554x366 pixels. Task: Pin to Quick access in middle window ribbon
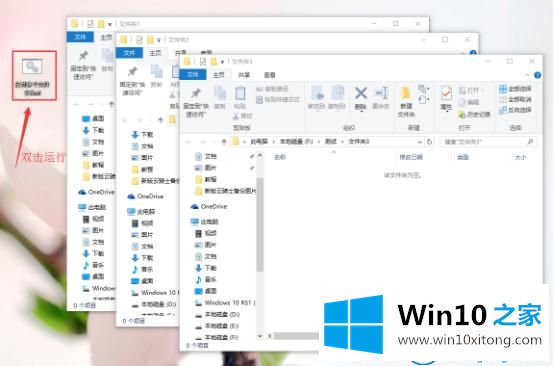tap(132, 81)
